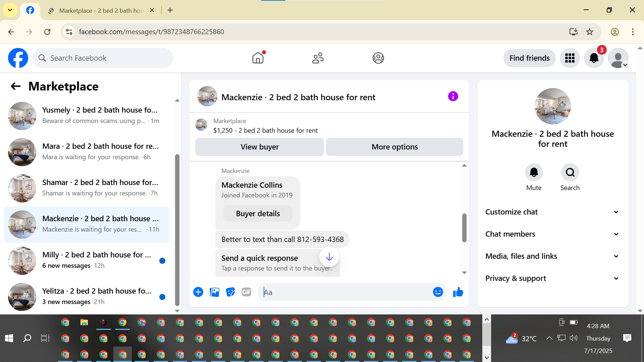Open the Friends icon in top navigation
The height and width of the screenshot is (362, 644).
pos(318,58)
